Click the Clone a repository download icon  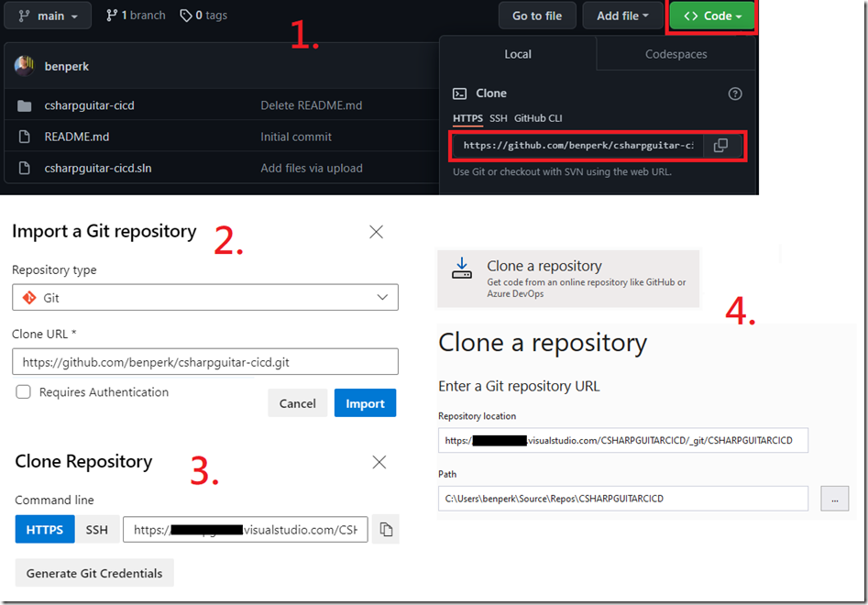[x=462, y=268]
